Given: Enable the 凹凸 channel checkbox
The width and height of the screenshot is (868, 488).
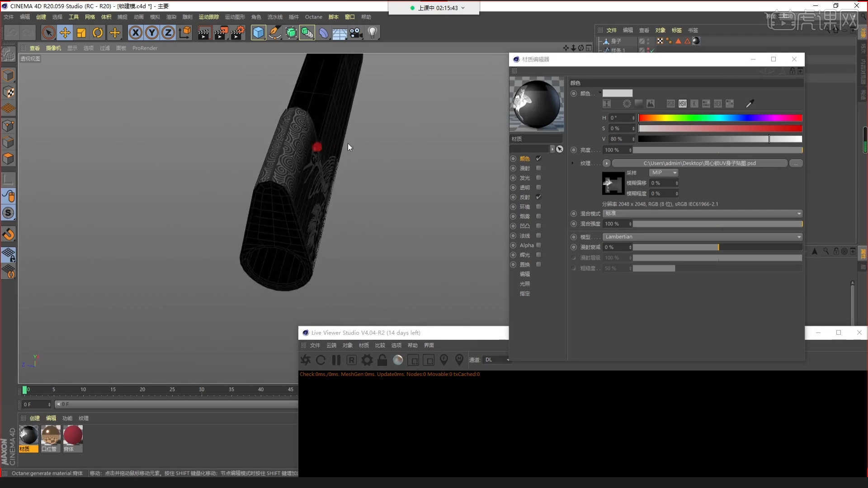Looking at the screenshot, I should click(538, 226).
